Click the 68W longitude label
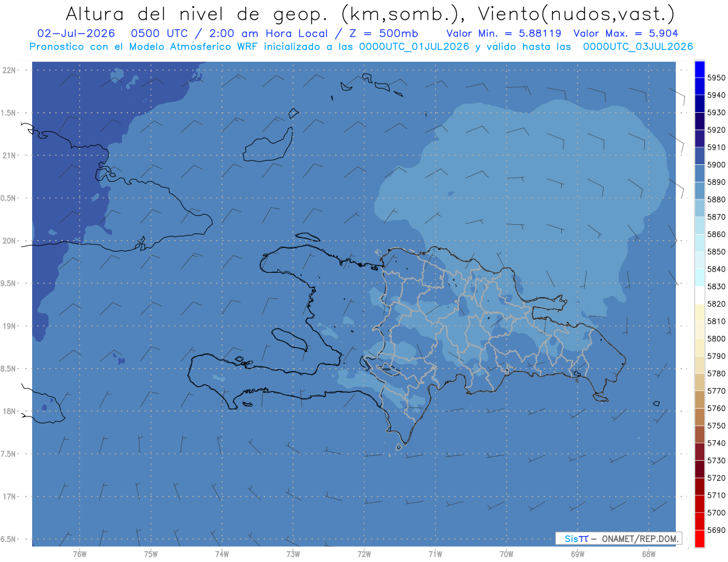This screenshot has width=728, height=562. coord(649,554)
